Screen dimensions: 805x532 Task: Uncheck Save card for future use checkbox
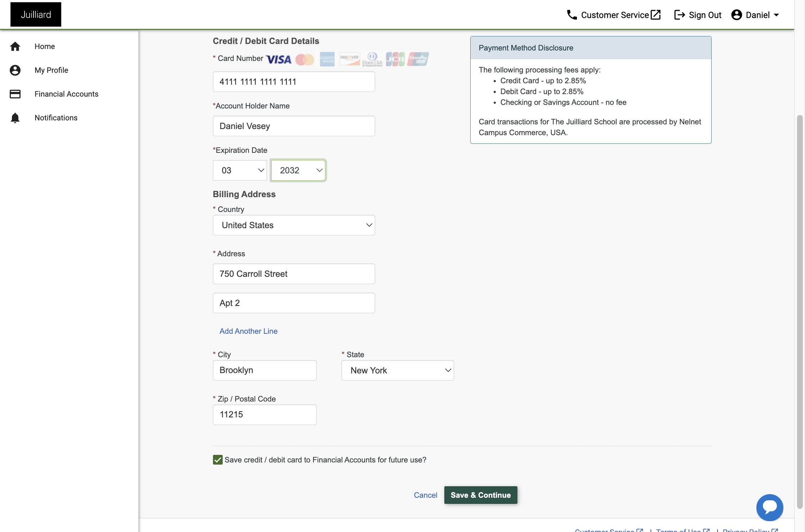click(x=218, y=460)
